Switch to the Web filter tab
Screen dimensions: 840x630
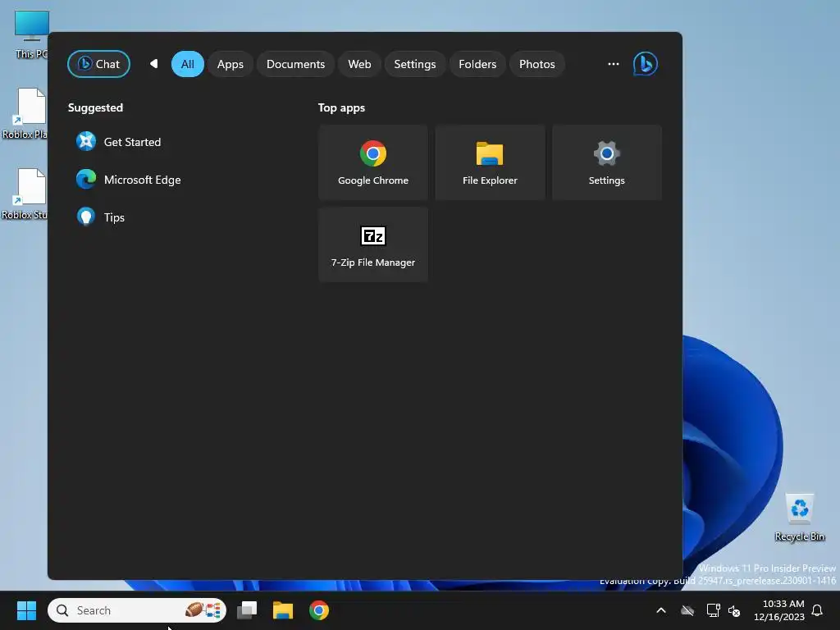(359, 64)
